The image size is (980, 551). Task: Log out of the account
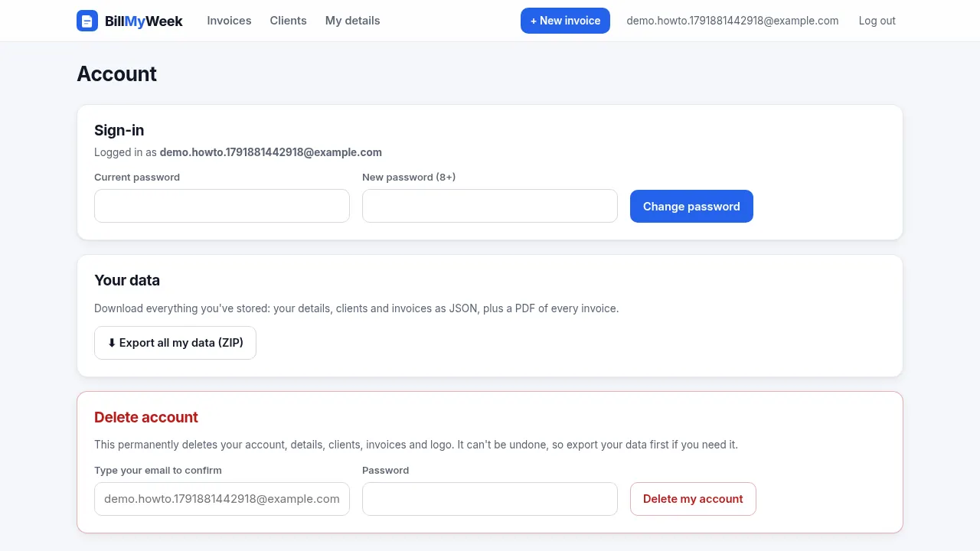pos(877,21)
